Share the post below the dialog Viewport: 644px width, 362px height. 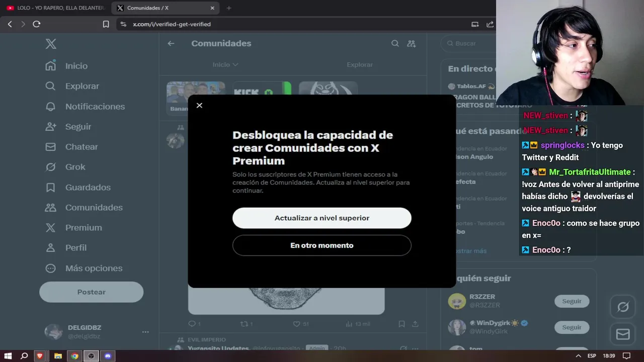(x=415, y=324)
